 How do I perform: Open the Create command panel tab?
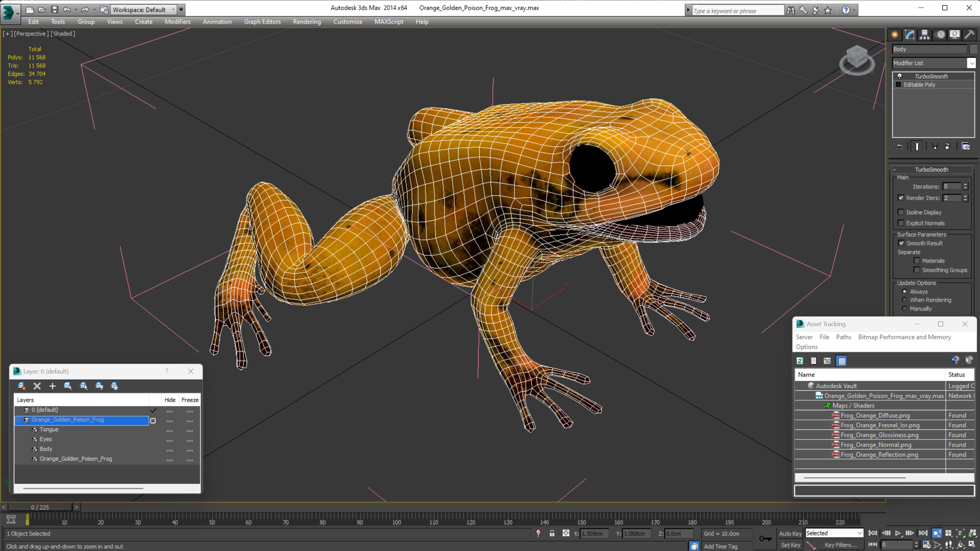(895, 35)
